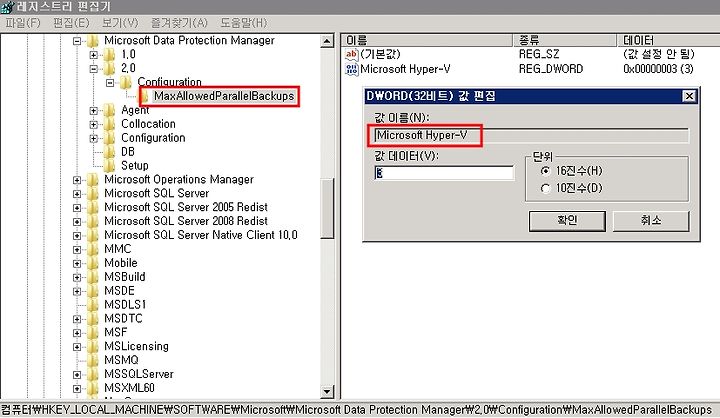Click the 1.0 folder icon
Viewport: 720px width, 418px height.
(x=109, y=55)
